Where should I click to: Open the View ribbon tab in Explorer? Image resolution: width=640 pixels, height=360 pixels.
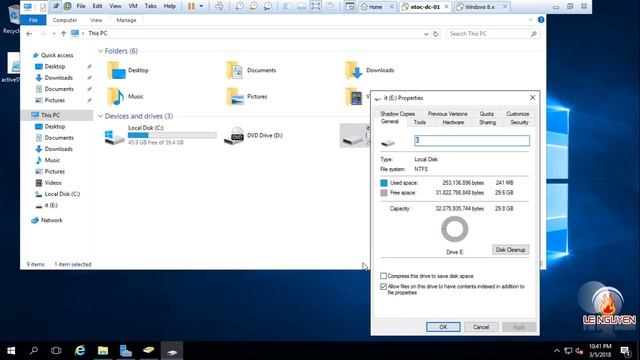pyautogui.click(x=96, y=20)
